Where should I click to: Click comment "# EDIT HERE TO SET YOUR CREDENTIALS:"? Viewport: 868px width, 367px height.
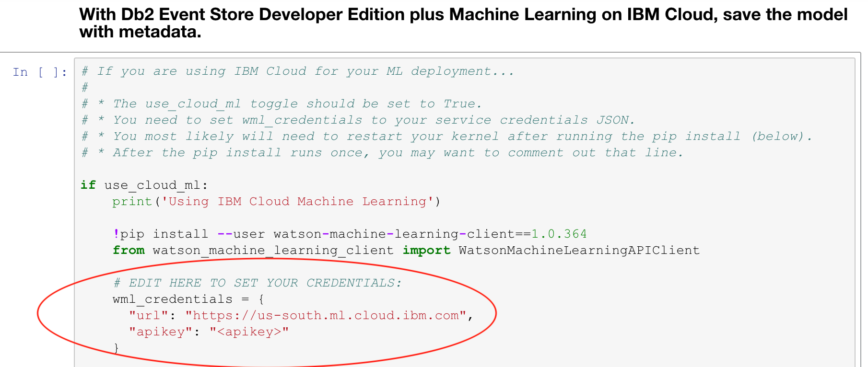click(x=257, y=283)
